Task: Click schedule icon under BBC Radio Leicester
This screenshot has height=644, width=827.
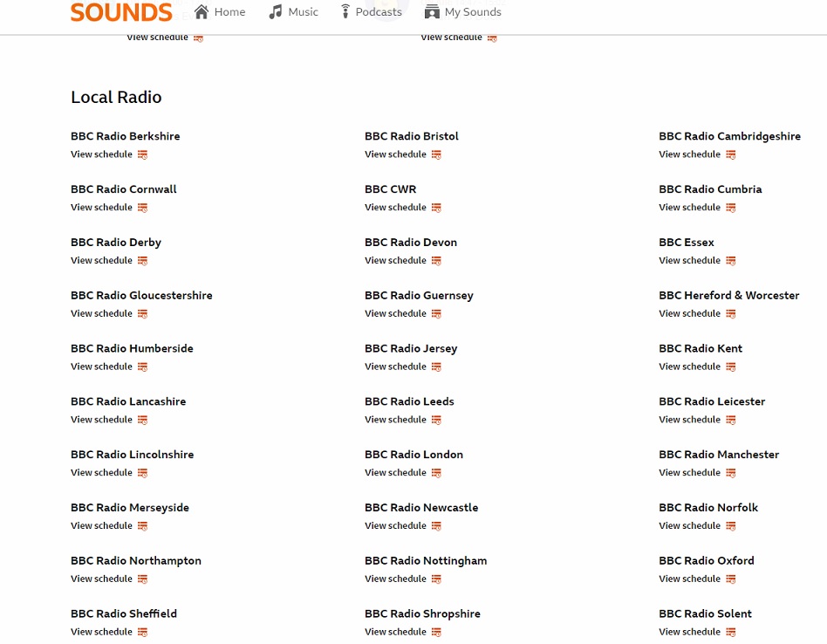Action: pyautogui.click(x=730, y=420)
